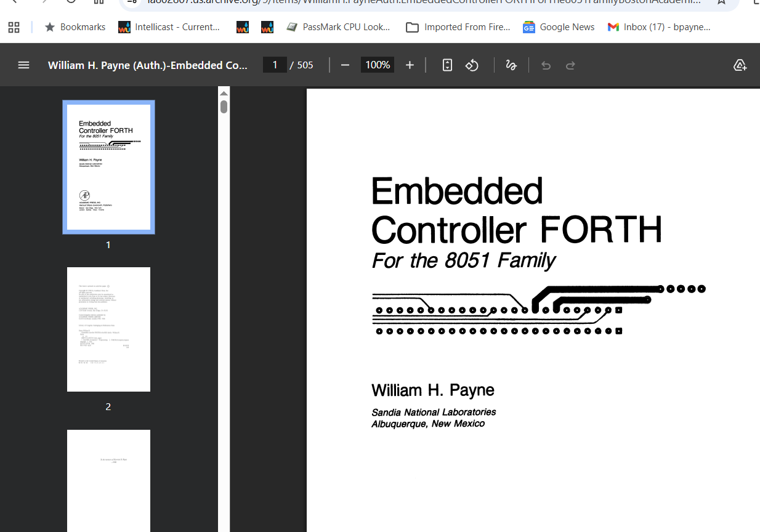The image size is (760, 532).
Task: Select page 1 thumbnail
Action: coord(108,167)
